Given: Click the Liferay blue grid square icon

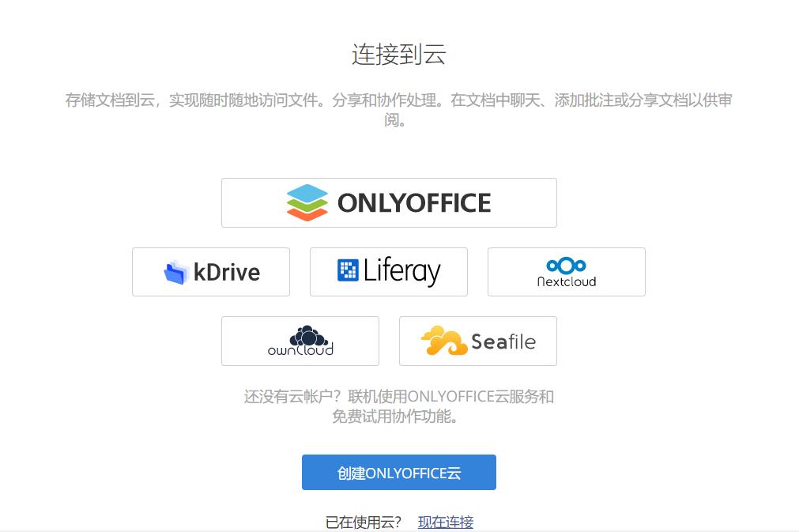Looking at the screenshot, I should click(x=348, y=270).
